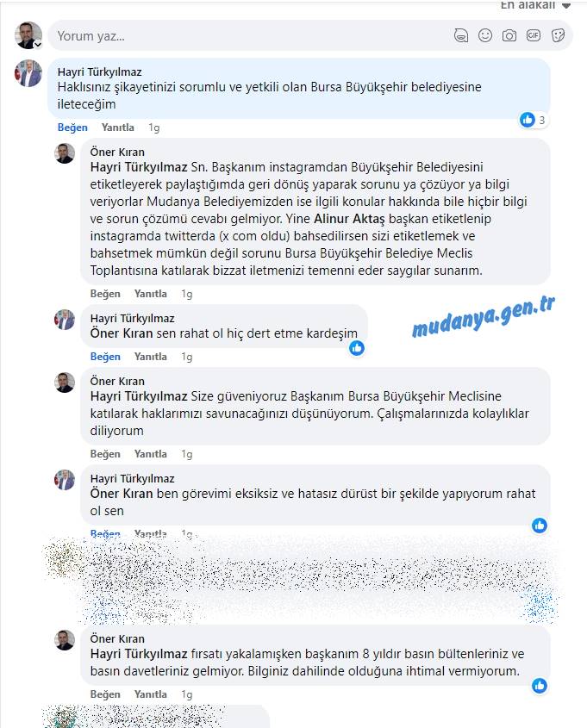Screen dimensions: 587x728
Task: Open like reaction on 'sen rahat ol' comment
Action: [x=357, y=348]
